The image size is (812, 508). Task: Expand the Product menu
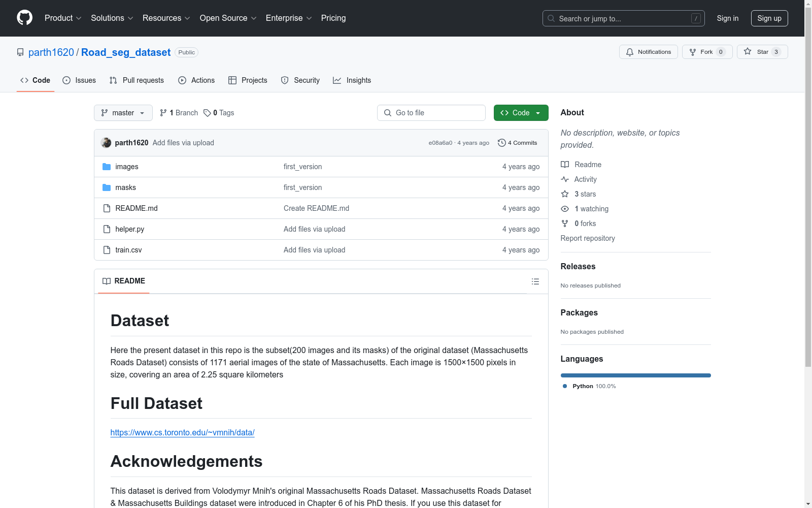point(63,18)
